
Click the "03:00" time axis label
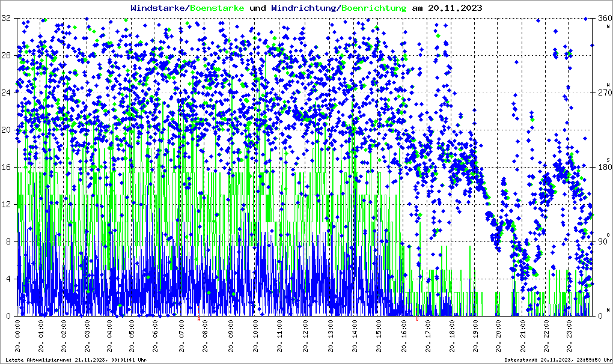click(x=87, y=328)
